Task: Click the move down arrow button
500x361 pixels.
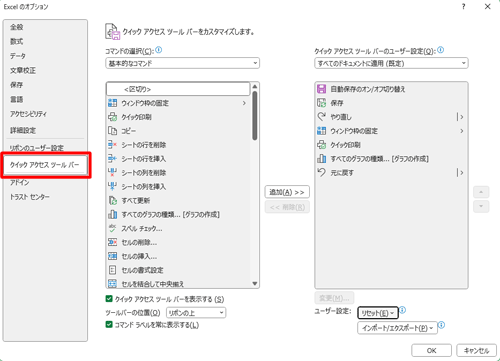Action: [481, 206]
